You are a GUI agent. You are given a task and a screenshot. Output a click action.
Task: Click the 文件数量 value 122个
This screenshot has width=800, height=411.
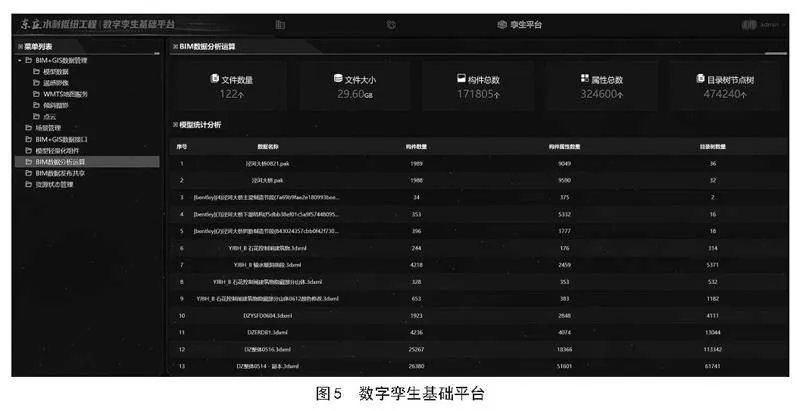coord(231,94)
